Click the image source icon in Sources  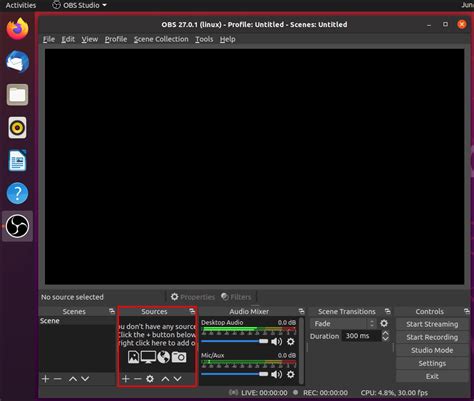[133, 357]
